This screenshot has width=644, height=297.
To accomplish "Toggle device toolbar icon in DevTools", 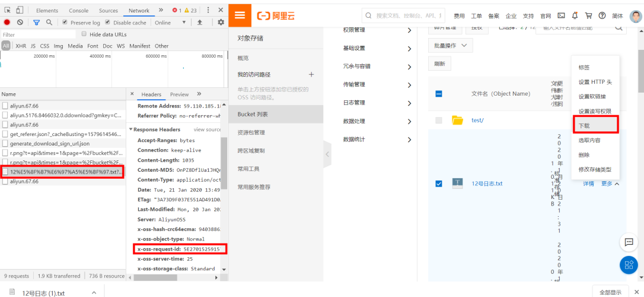I will pyautogui.click(x=20, y=10).
